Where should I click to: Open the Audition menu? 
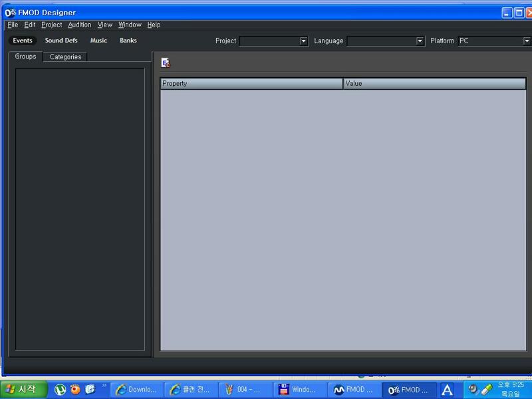tap(80, 25)
